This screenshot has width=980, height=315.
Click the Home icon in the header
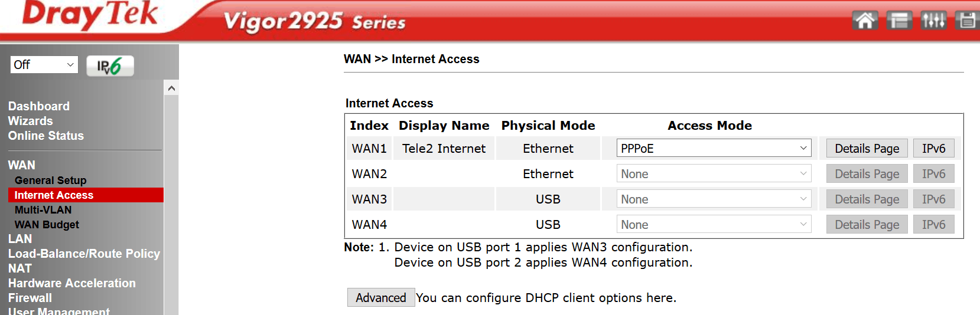[x=865, y=21]
